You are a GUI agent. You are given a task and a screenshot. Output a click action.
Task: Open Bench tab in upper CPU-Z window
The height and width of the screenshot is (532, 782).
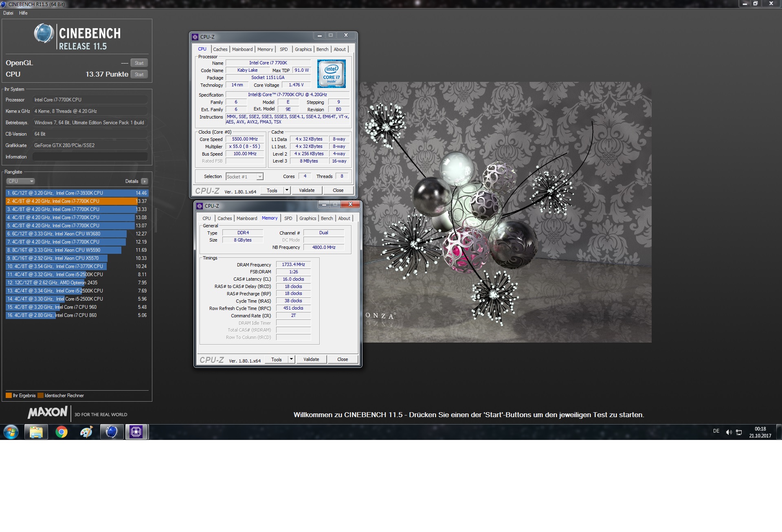coord(322,49)
